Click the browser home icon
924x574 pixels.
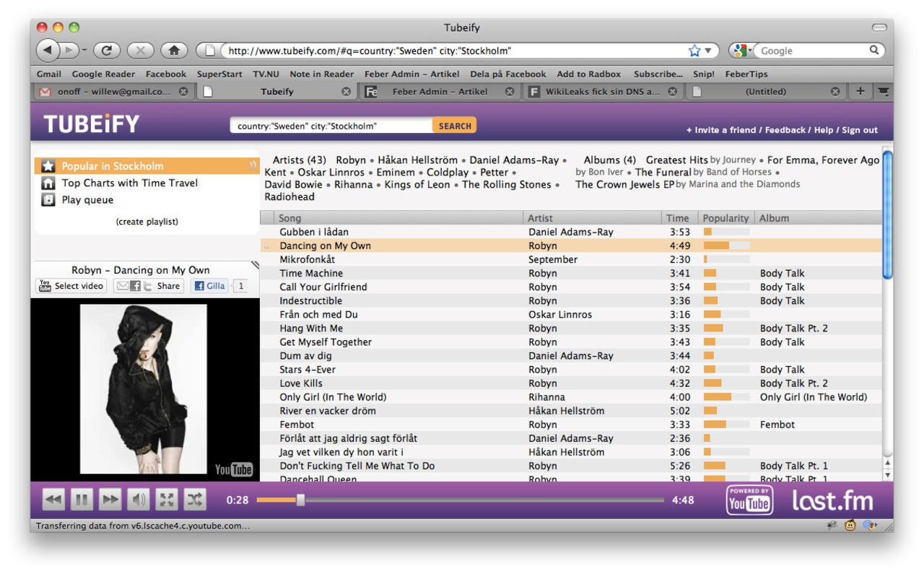(x=174, y=51)
